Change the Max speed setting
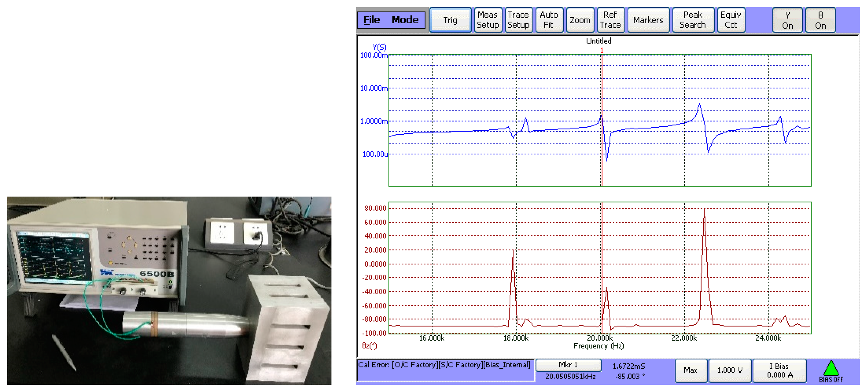This screenshot has height=392, width=868. point(690,370)
